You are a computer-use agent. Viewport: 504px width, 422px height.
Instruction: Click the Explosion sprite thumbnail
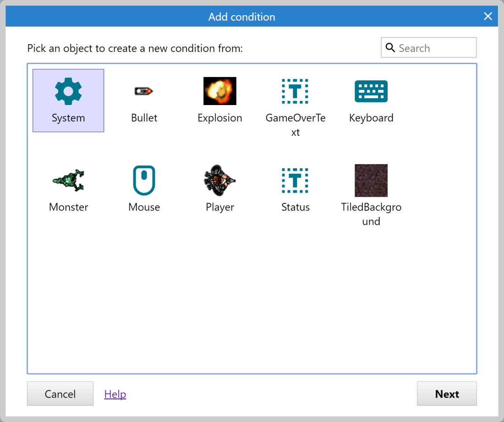click(x=219, y=91)
